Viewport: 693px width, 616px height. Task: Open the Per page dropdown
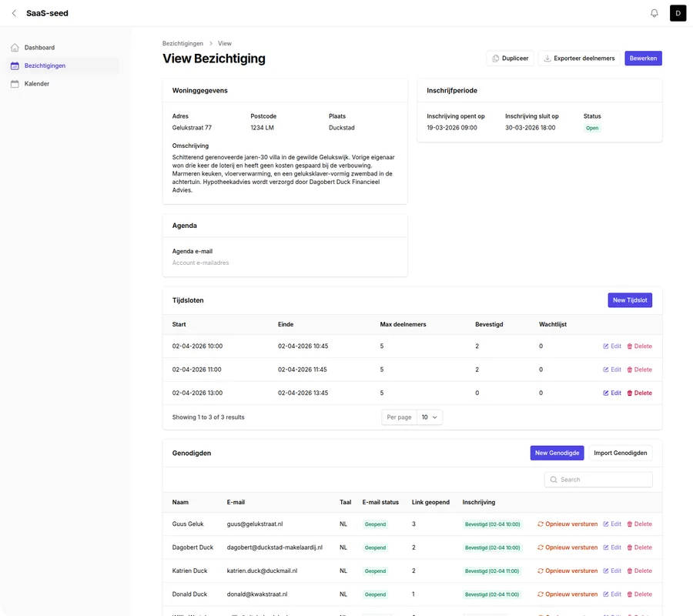point(430,417)
